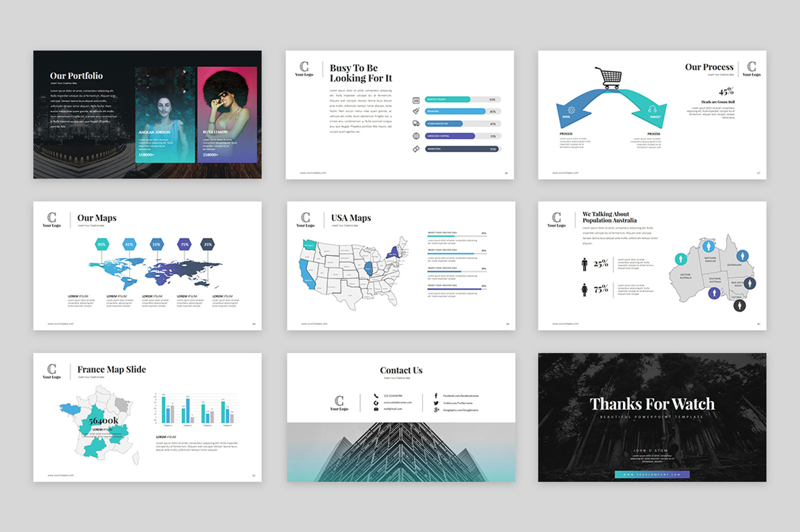Image resolution: width=800 pixels, height=532 pixels.
Task: Click the France map graphic
Action: (98, 425)
